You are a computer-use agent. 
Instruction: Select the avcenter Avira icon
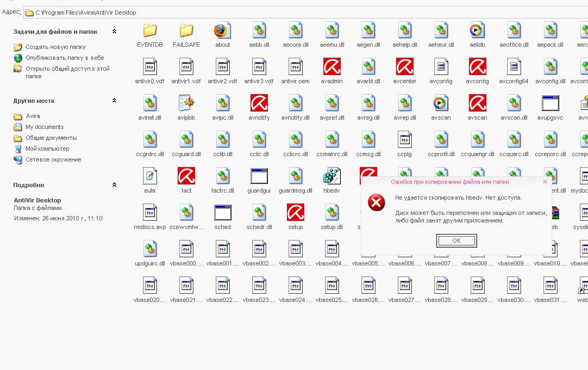[404, 67]
